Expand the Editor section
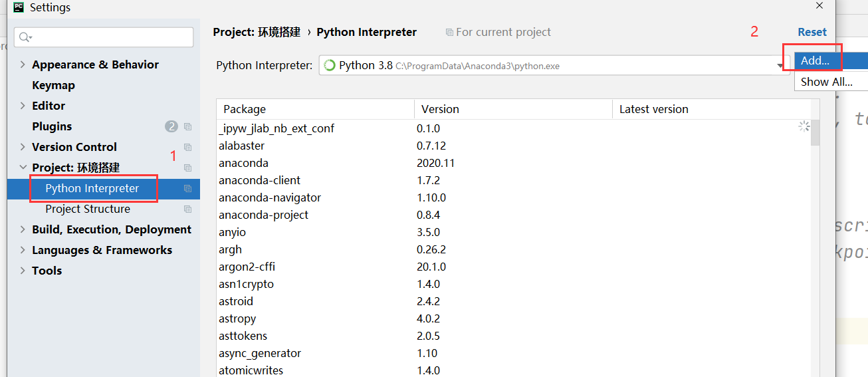 [x=23, y=106]
